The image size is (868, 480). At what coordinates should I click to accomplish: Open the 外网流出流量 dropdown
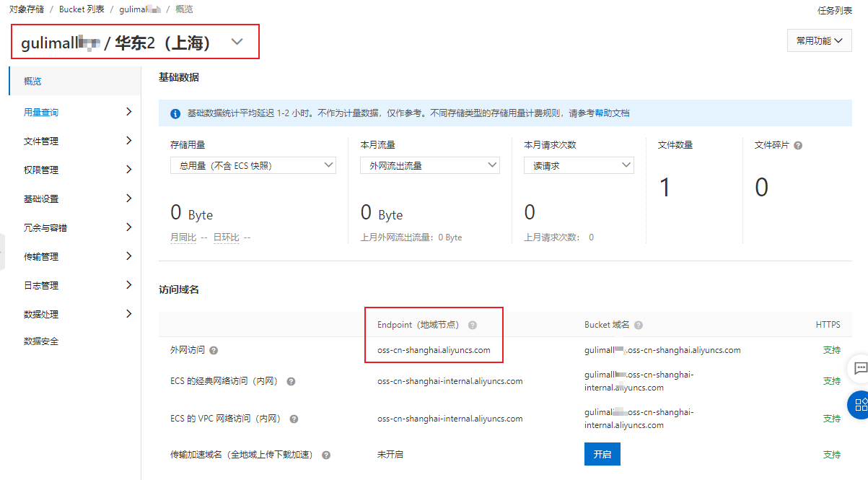pos(430,165)
